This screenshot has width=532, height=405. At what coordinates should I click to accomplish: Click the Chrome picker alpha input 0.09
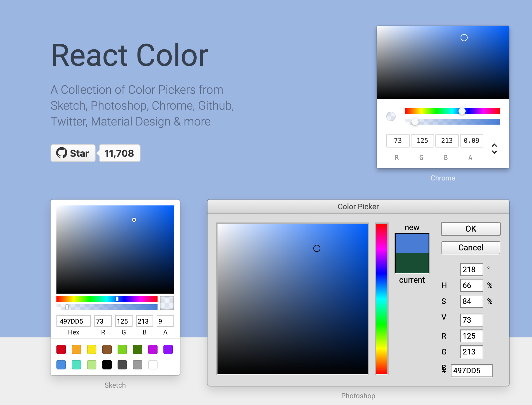[x=471, y=141]
